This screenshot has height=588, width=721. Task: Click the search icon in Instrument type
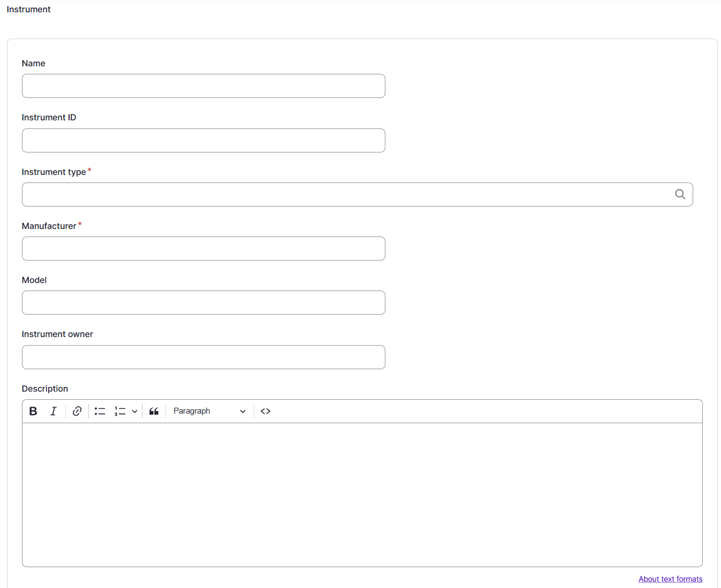point(680,194)
